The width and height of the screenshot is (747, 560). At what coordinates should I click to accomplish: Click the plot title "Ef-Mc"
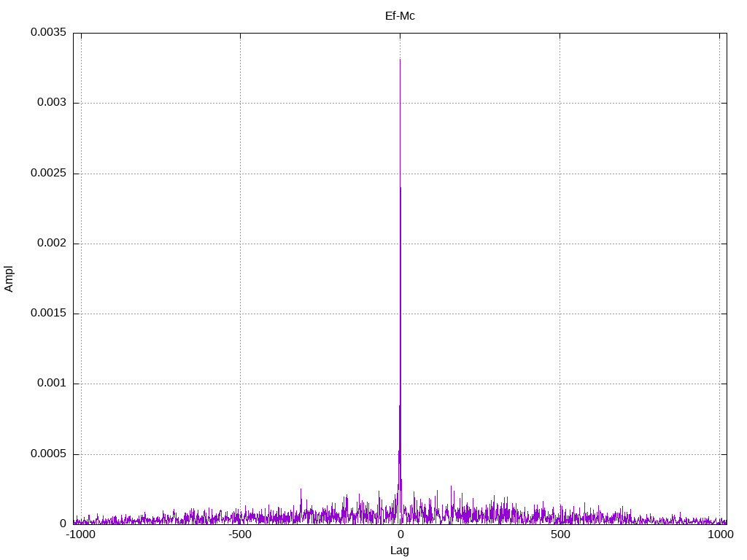pyautogui.click(x=400, y=16)
